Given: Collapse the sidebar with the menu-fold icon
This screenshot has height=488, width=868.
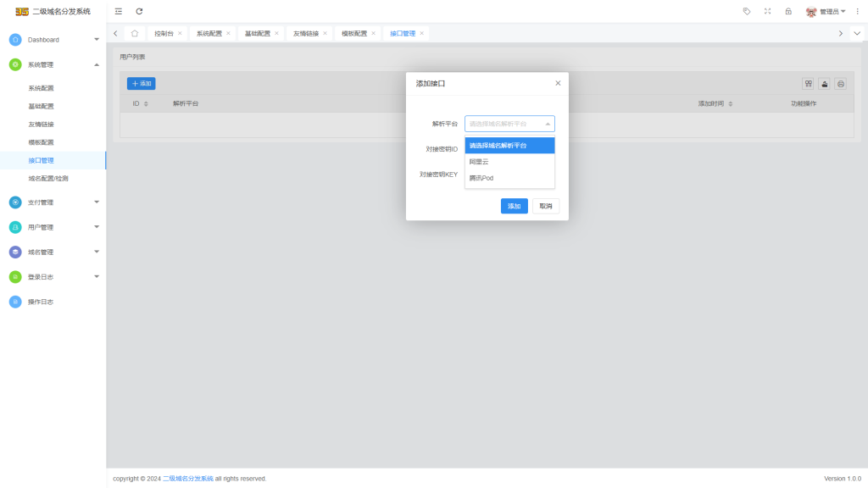Looking at the screenshot, I should 119,11.
